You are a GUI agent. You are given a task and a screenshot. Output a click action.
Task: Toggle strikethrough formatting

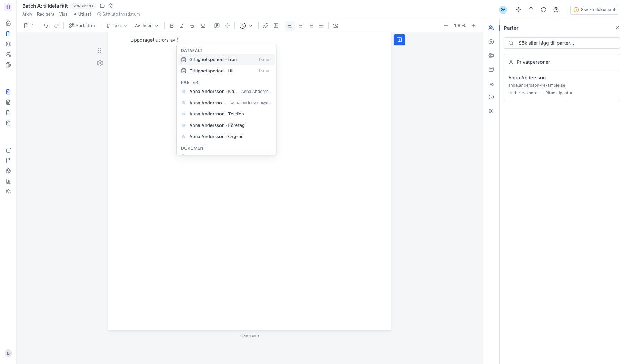click(x=192, y=26)
